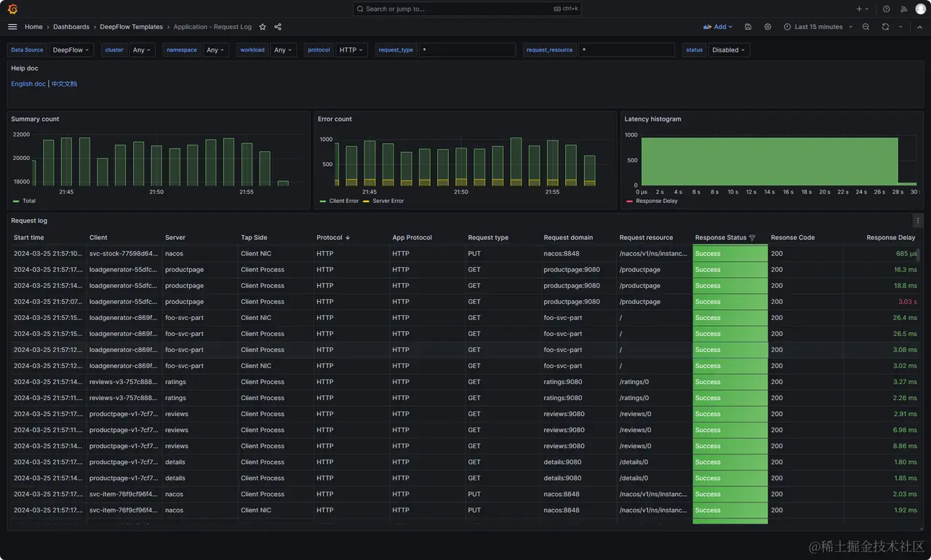931x560 pixels.
Task: Star the Application - Request Log dashboard
Action: (263, 27)
